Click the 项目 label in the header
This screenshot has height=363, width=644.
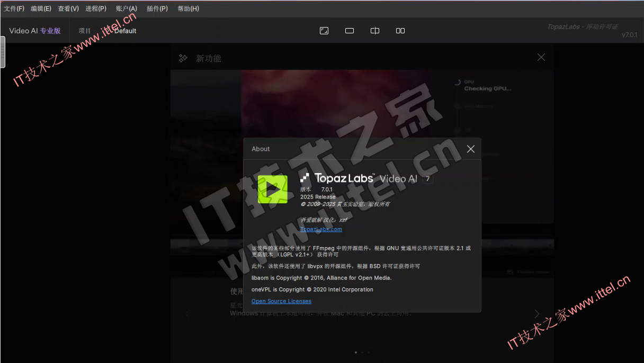coord(85,31)
